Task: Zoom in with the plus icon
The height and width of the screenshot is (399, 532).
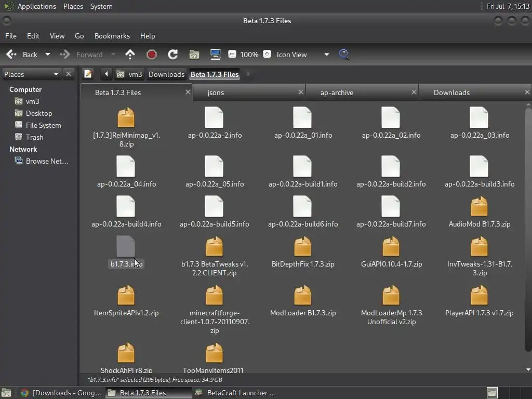Action: tap(267, 54)
